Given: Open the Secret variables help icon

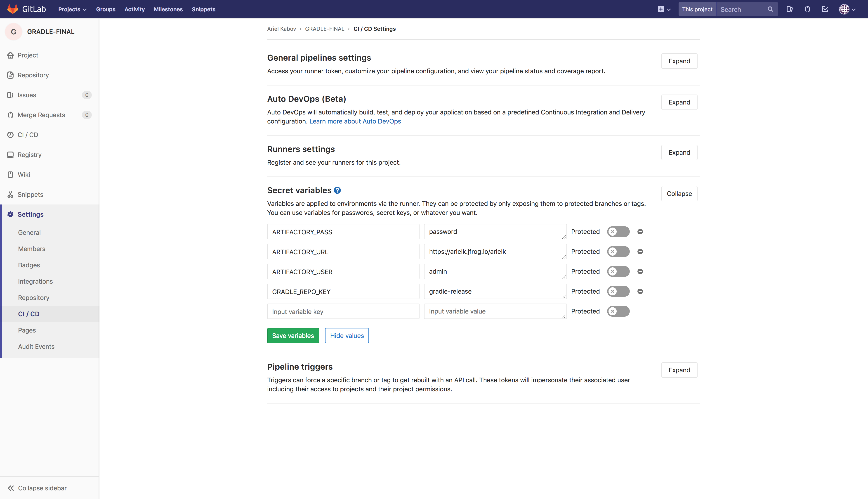Looking at the screenshot, I should pyautogui.click(x=337, y=190).
